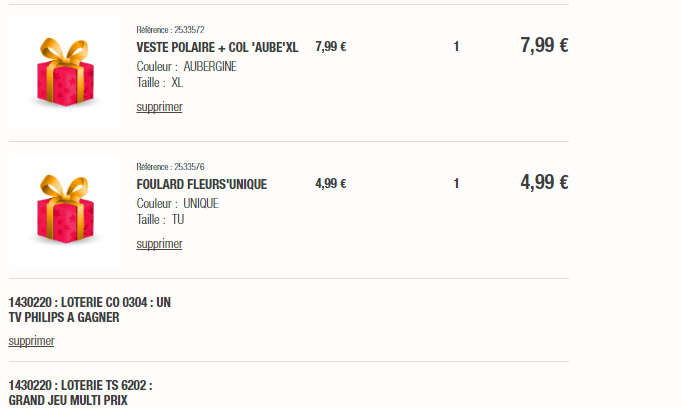This screenshot has height=408, width=682.
Task: Click the large 7,99 € line total
Action: 544,45
